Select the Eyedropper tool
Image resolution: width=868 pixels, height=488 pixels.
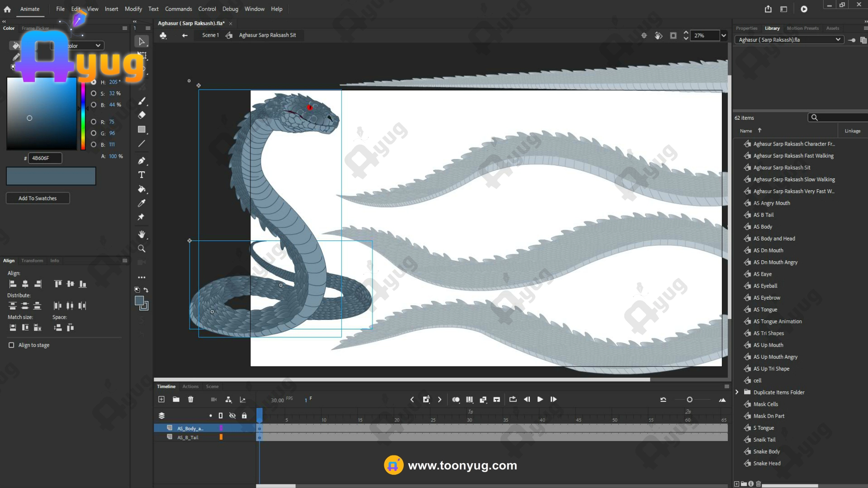[142, 203]
